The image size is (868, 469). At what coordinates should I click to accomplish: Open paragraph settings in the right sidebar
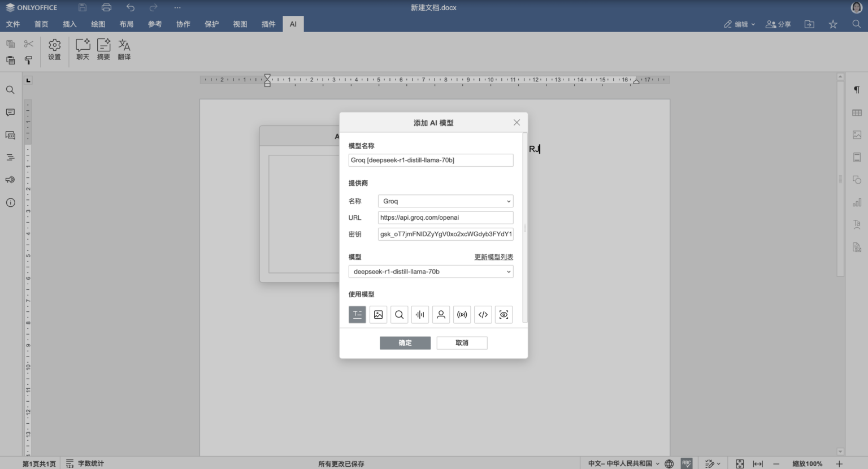856,89
